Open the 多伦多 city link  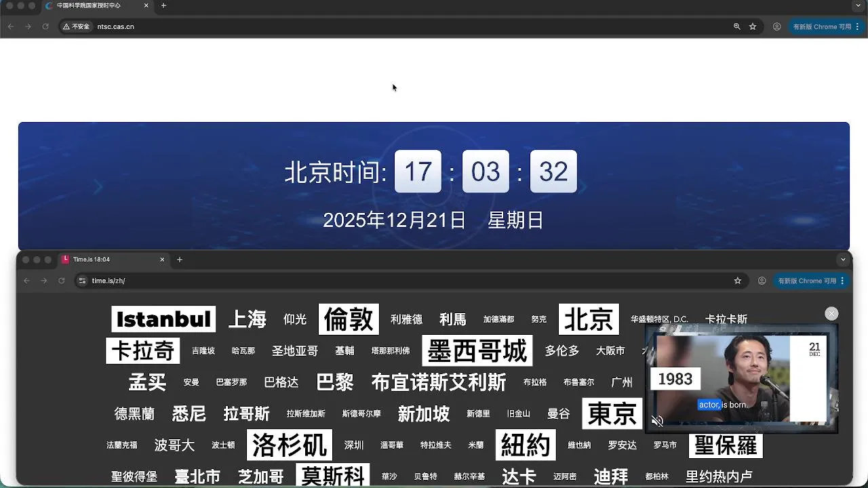point(562,351)
